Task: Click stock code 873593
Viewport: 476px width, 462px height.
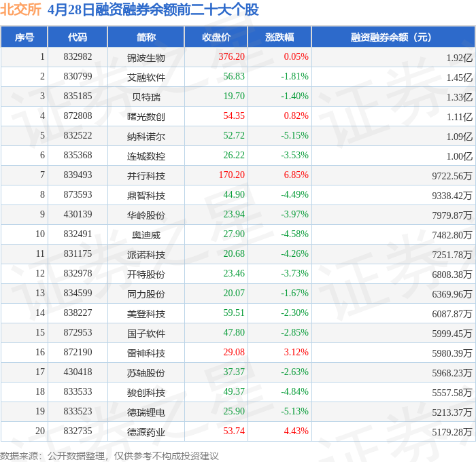Action: [x=78, y=195]
